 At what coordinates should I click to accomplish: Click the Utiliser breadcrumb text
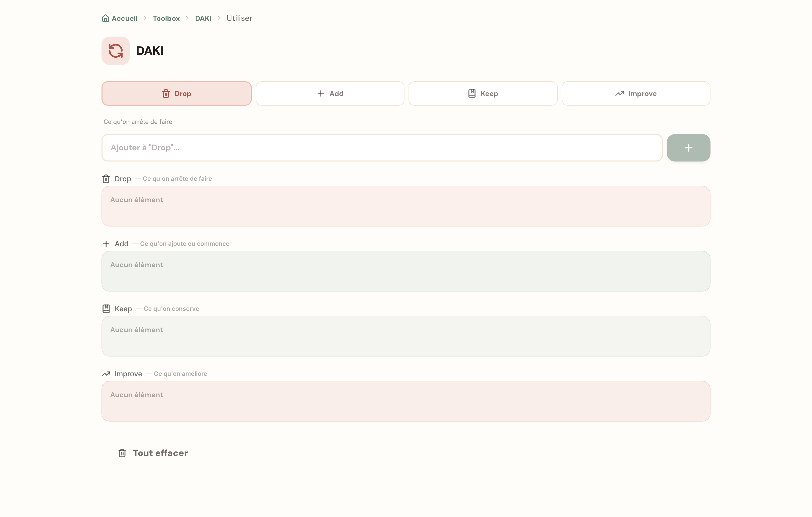point(240,18)
